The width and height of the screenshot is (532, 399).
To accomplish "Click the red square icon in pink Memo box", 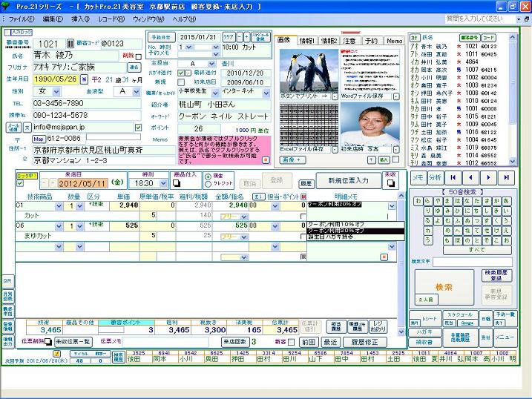I will click(x=266, y=159).
